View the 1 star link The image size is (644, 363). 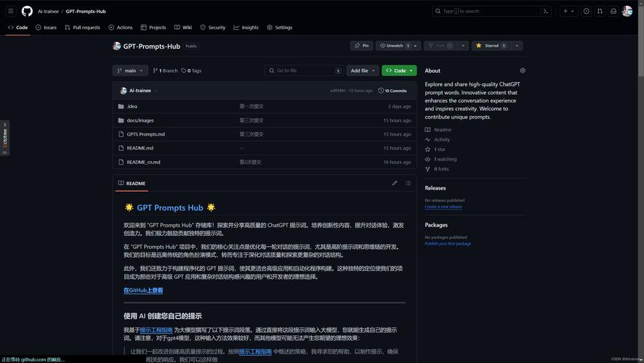tap(435, 150)
